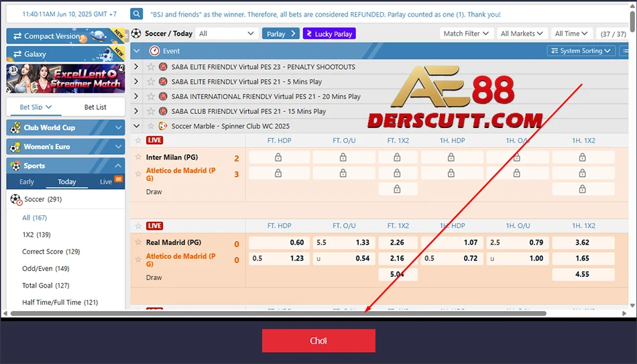637x364 pixels.
Task: Favorite the PES 21 5 Mins Play league
Action: click(x=151, y=82)
